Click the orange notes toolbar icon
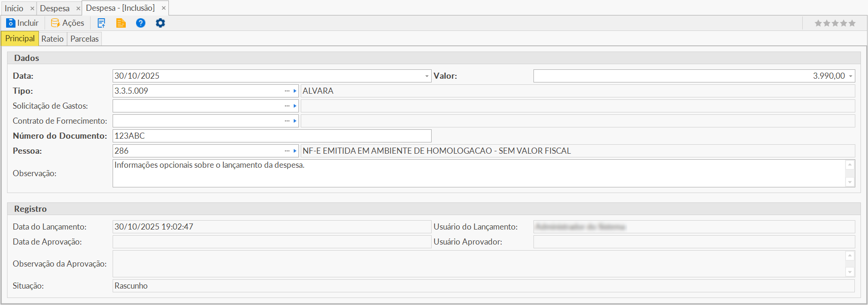 pyautogui.click(x=121, y=23)
